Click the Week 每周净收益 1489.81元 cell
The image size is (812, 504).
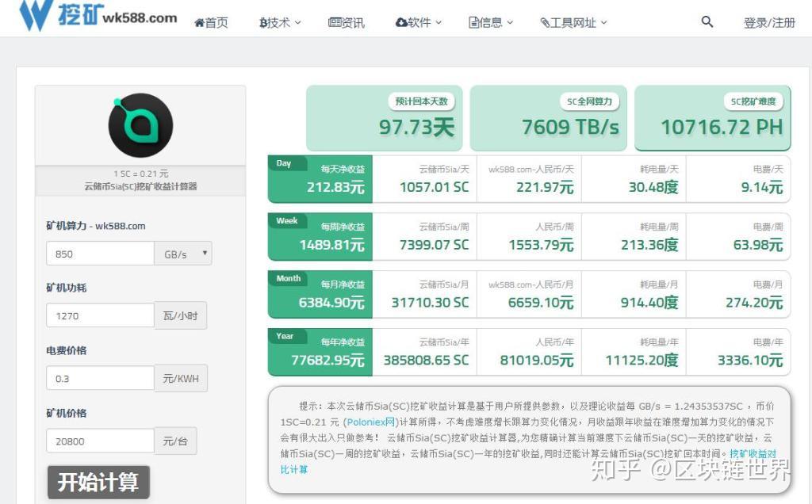pyautogui.click(x=320, y=236)
